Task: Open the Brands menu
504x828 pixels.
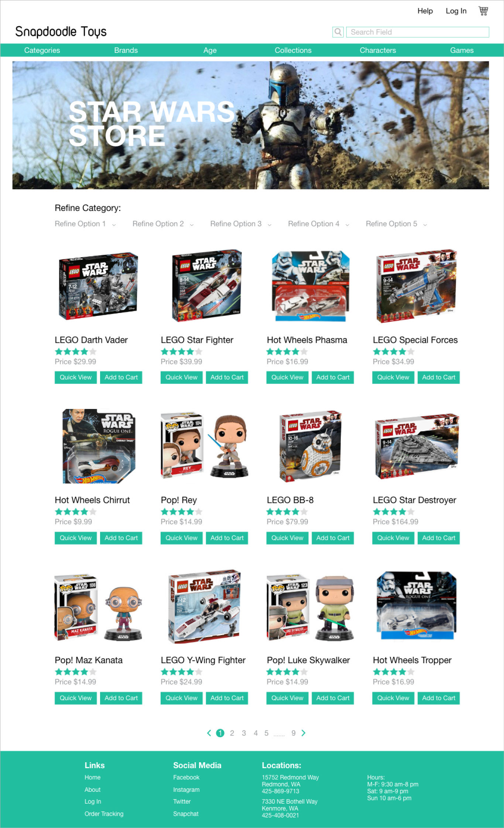Action: point(126,50)
